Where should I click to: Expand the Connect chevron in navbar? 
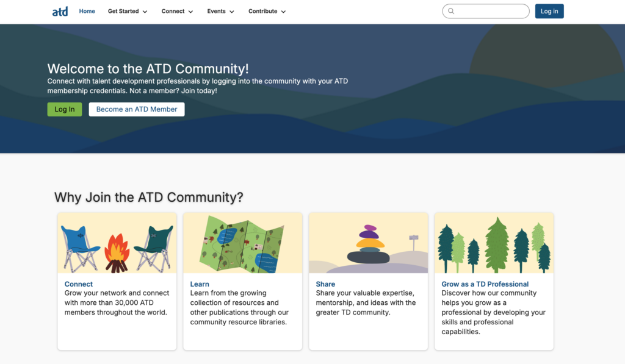tap(190, 12)
